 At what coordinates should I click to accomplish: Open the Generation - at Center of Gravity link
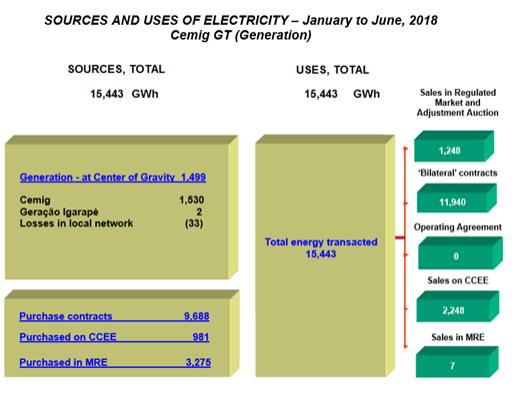point(113,177)
